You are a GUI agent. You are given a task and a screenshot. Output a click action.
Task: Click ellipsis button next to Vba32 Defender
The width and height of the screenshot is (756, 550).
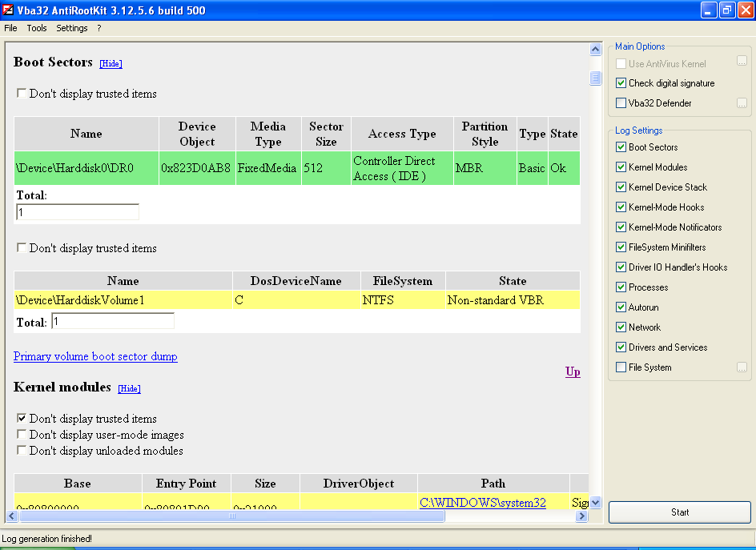click(x=742, y=103)
